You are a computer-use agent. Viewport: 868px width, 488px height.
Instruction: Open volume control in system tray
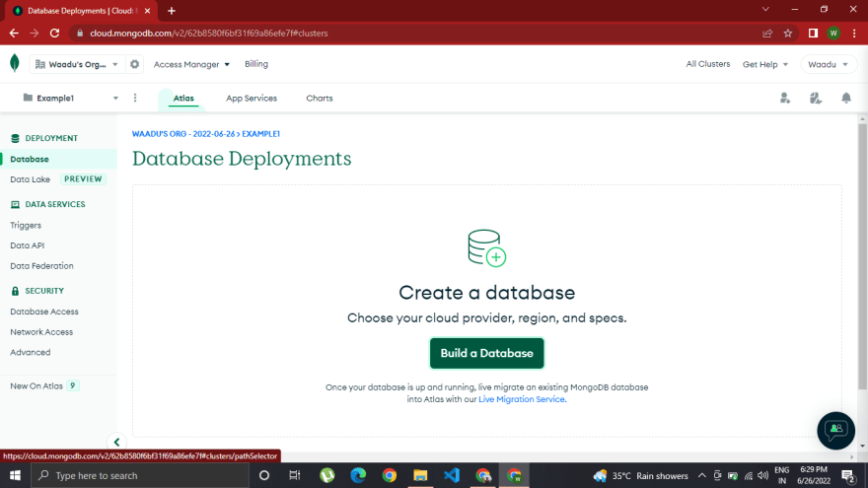pyautogui.click(x=763, y=475)
